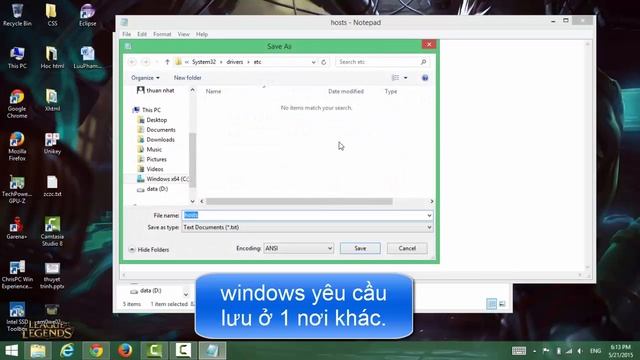The image size is (640, 360).
Task: Open the CSS folder on desktop
Action: pyautogui.click(x=52, y=15)
